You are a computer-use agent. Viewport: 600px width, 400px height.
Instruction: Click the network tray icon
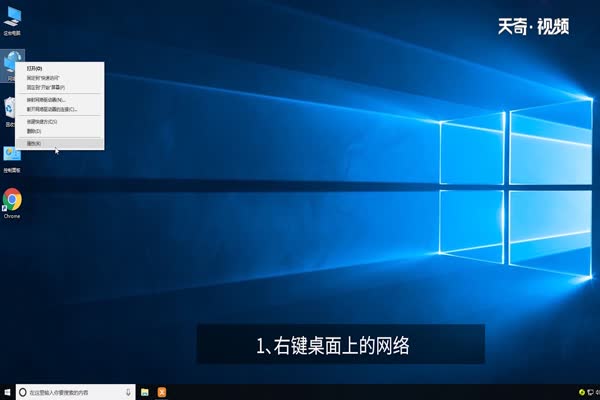click(x=590, y=392)
